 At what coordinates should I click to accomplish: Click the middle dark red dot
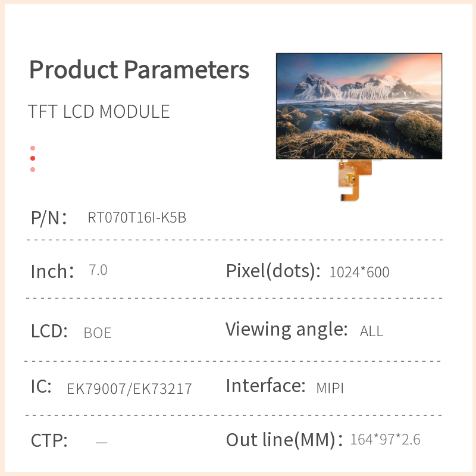[33, 158]
